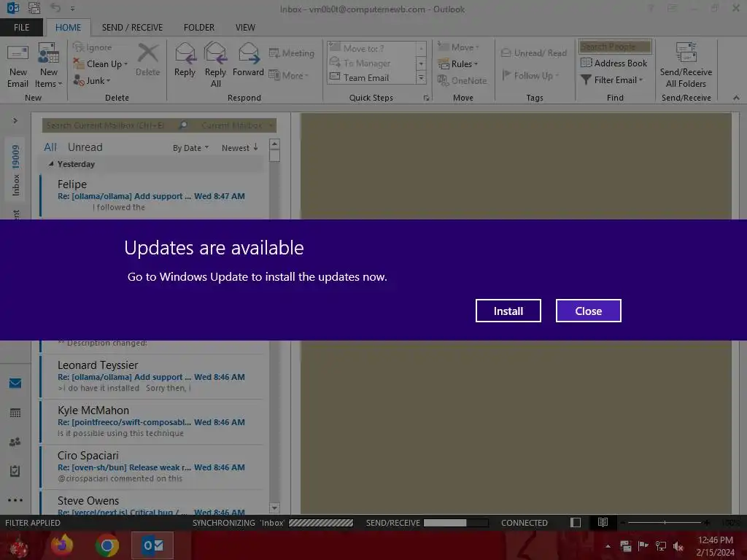Click the Reply icon
Screen dimensions: 747x560
pyautogui.click(x=185, y=52)
